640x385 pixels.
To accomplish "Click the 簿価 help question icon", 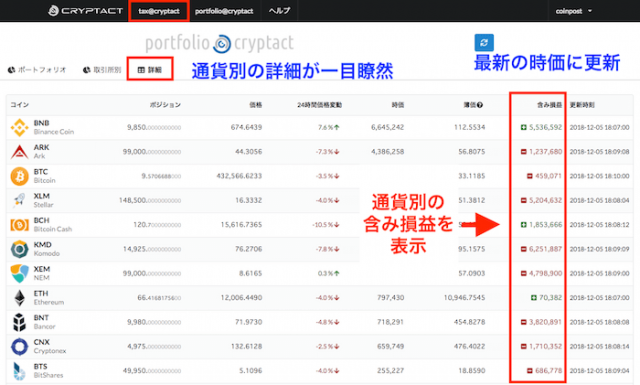I will [480, 105].
